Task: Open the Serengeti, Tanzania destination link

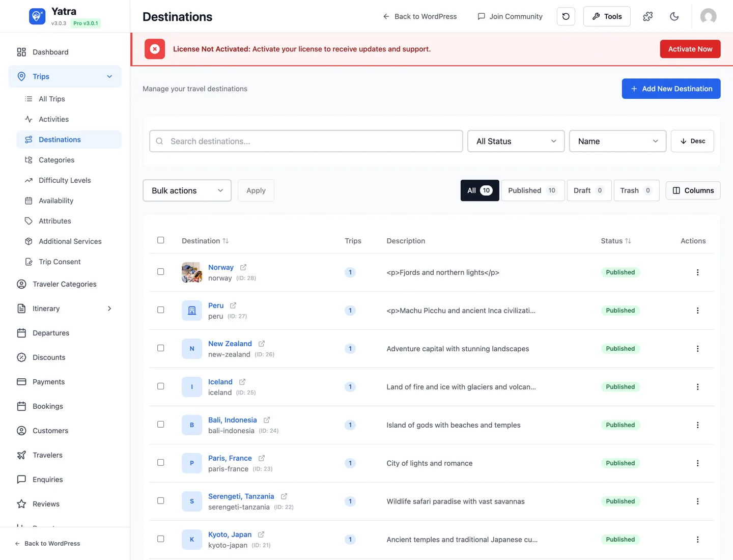Action: point(241,496)
